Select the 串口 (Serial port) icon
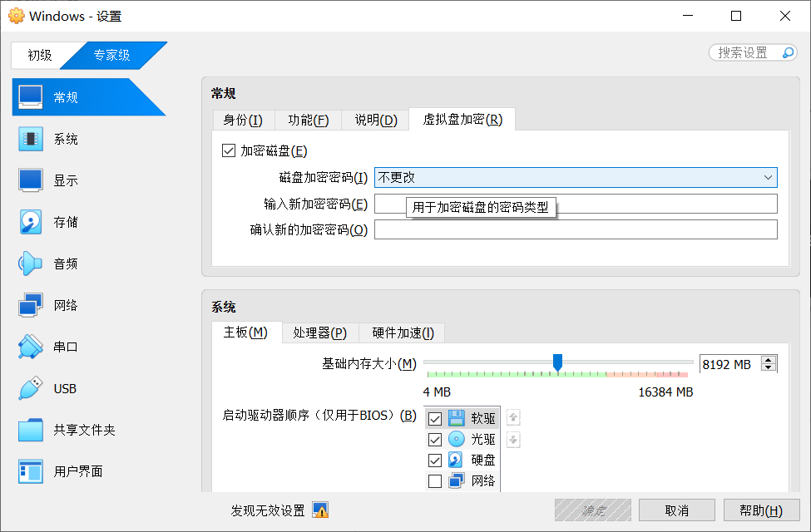 coord(31,347)
